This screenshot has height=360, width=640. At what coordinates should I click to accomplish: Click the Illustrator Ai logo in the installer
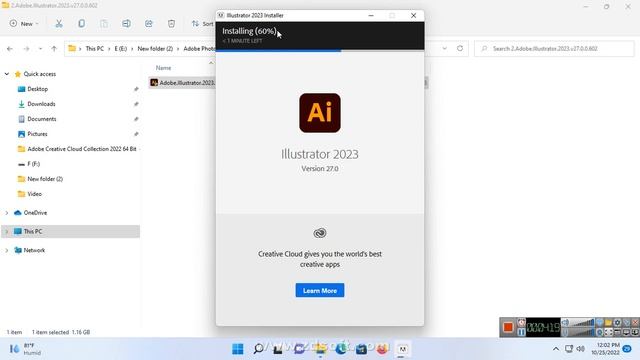coord(320,113)
